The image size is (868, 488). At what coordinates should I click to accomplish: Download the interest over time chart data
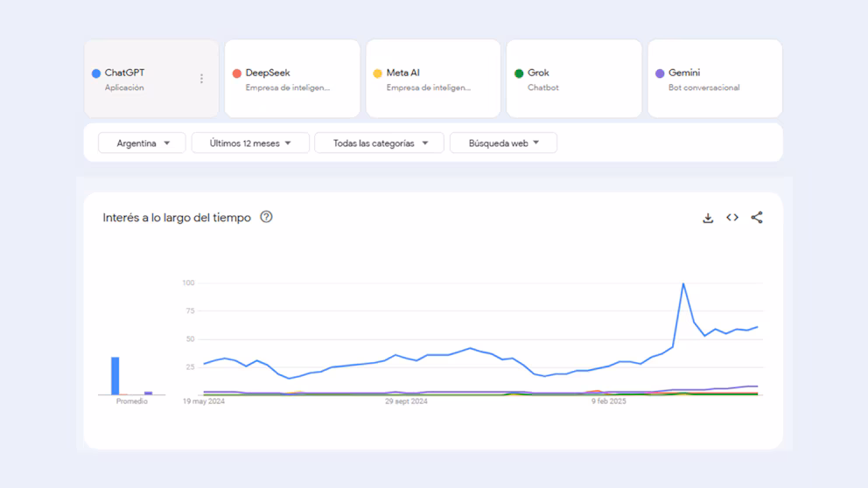coord(708,218)
